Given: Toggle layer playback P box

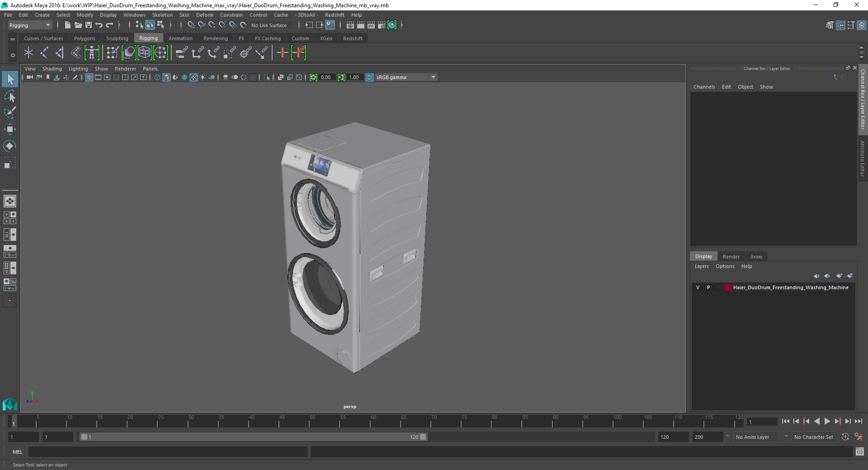Looking at the screenshot, I should (x=708, y=287).
